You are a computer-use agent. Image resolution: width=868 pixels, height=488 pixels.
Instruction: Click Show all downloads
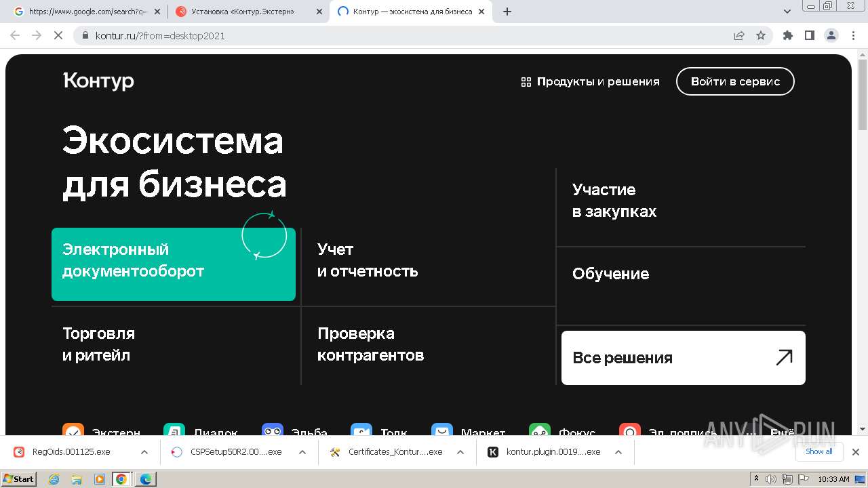click(x=819, y=451)
